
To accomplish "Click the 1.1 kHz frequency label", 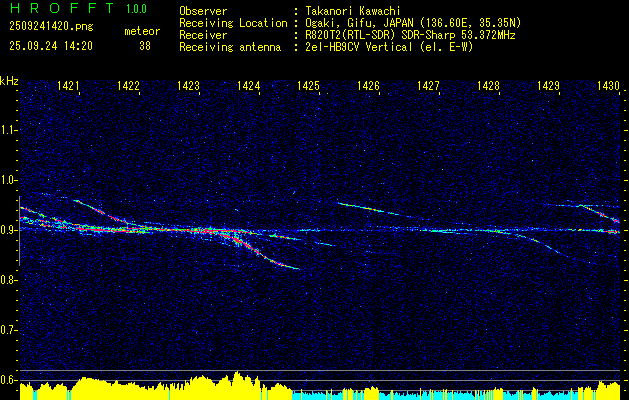I will [x=8, y=130].
